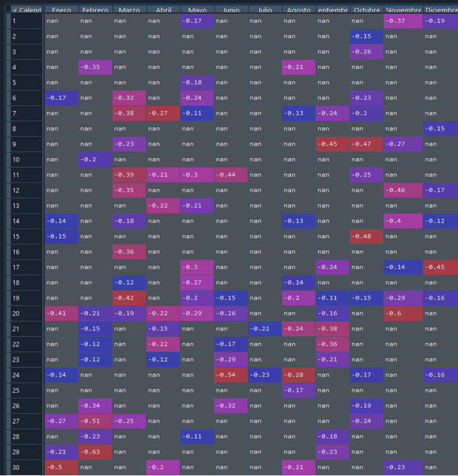Click the -0.37 cell in Noviembre row 1
The height and width of the screenshot is (476, 458).
pos(403,21)
